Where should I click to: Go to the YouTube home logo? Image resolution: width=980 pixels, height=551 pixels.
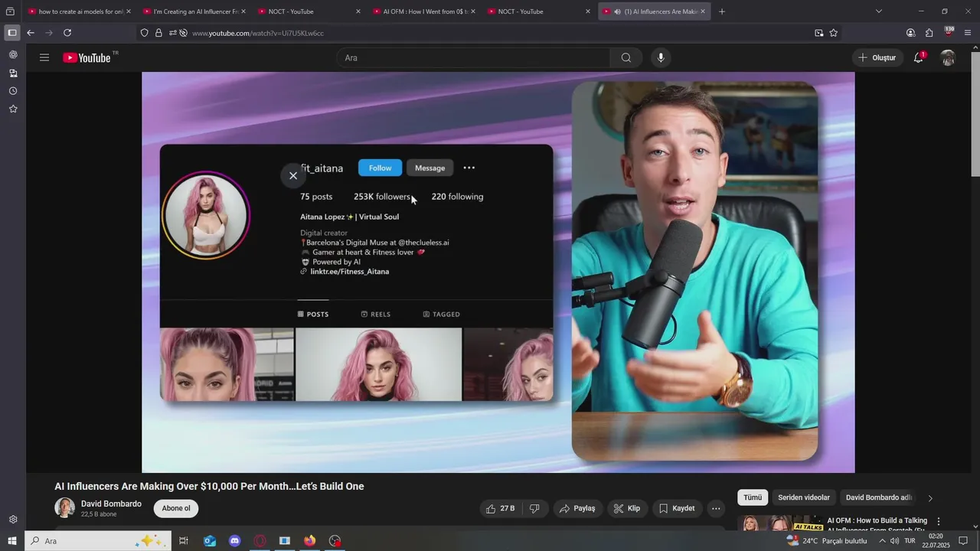pyautogui.click(x=87, y=57)
